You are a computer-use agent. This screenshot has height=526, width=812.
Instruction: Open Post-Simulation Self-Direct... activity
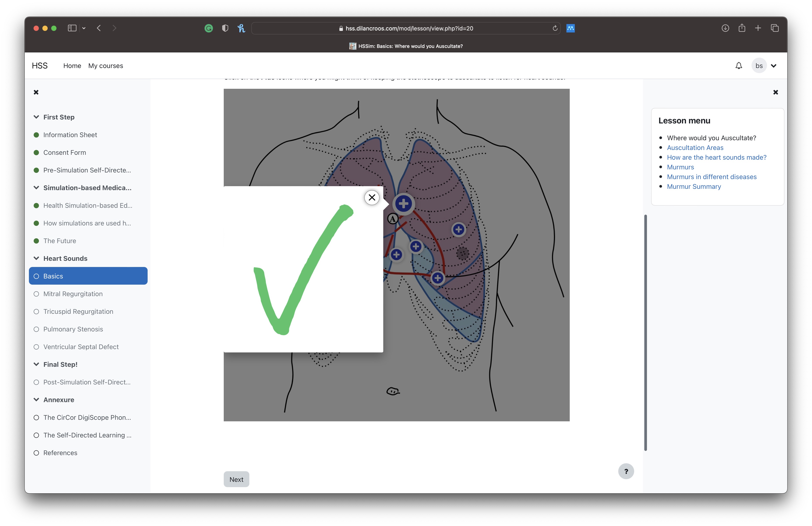coord(87,382)
